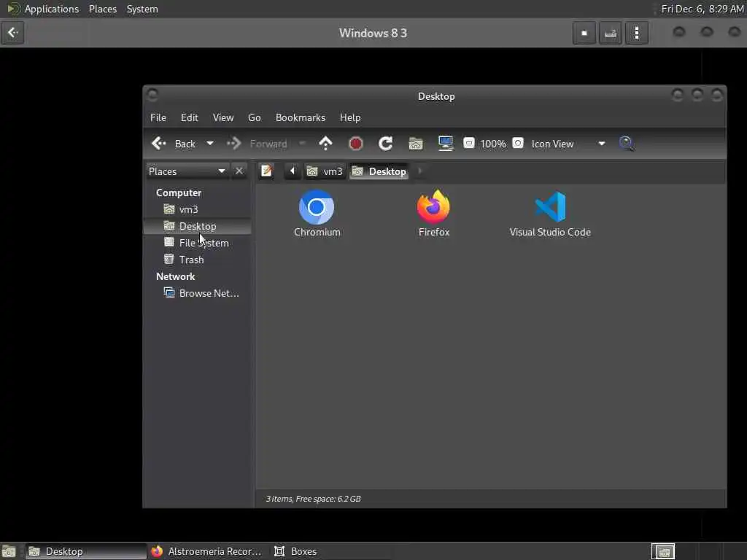Open Trash in the sidebar
This screenshot has height=560, width=747.
198,260
